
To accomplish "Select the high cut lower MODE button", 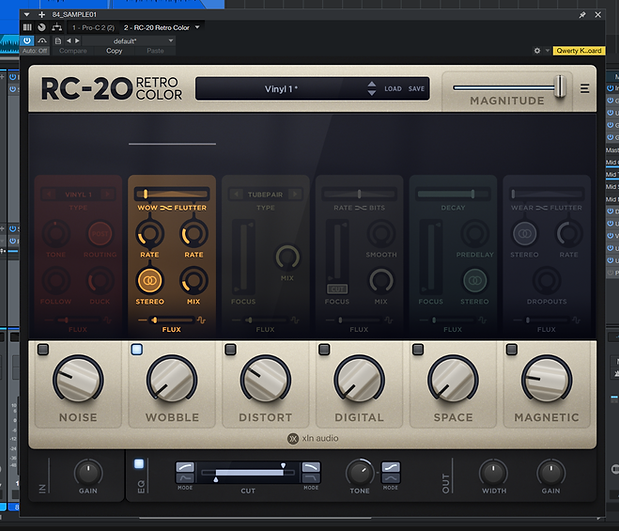I will point(311,478).
